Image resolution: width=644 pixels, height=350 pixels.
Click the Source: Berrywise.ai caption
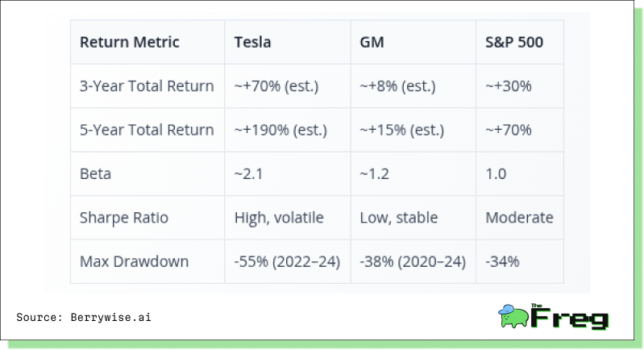point(84,318)
